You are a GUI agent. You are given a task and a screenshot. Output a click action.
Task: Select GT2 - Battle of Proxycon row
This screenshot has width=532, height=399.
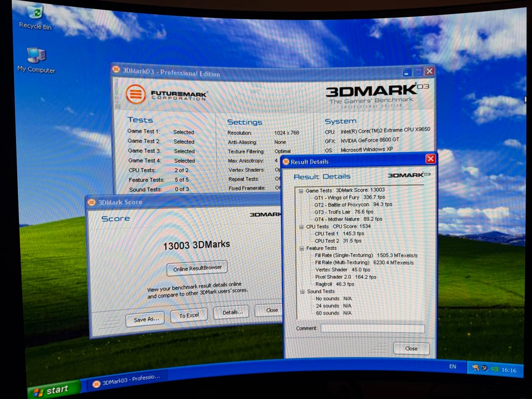353,204
